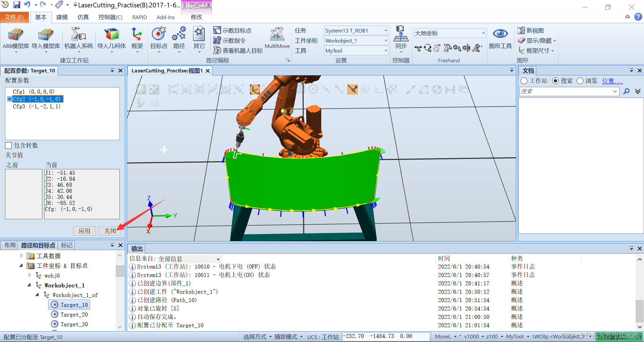Select the 搜索 radio button

555,81
